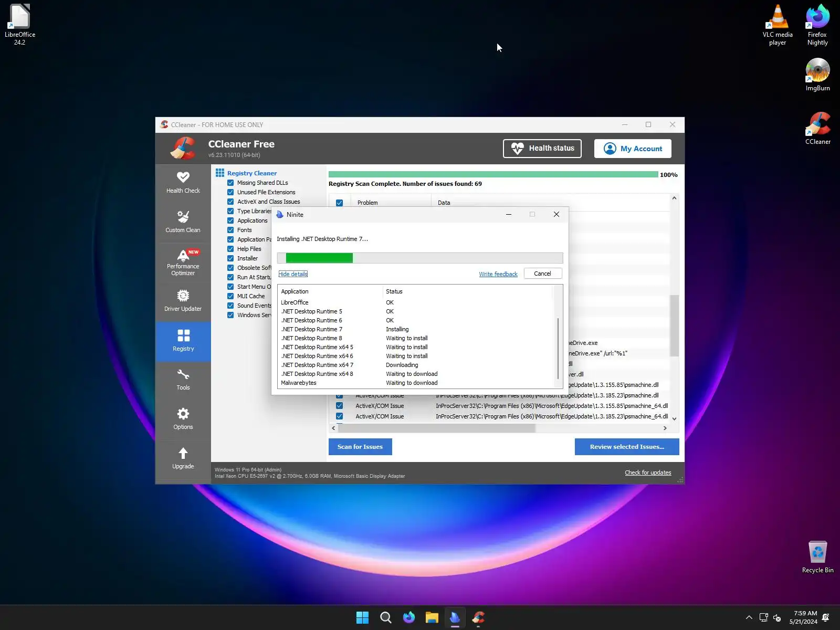840x630 pixels.
Task: Toggle the select-all checkbox in the Problem header
Action: 339,203
